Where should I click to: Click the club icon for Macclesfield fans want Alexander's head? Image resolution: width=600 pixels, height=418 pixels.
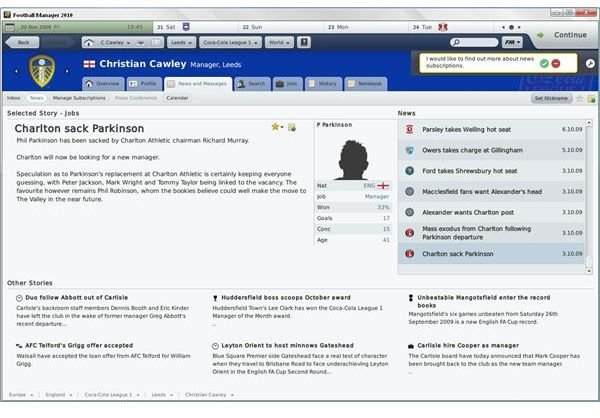pos(409,191)
